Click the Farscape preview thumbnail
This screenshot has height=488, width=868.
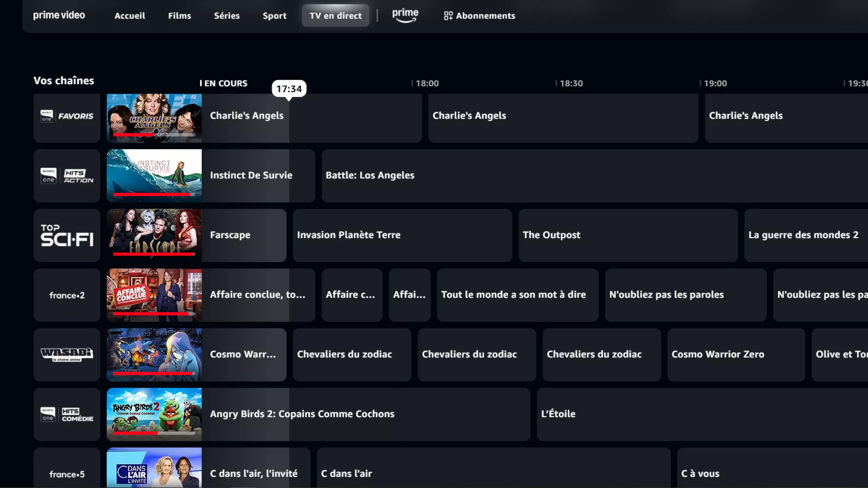(154, 235)
